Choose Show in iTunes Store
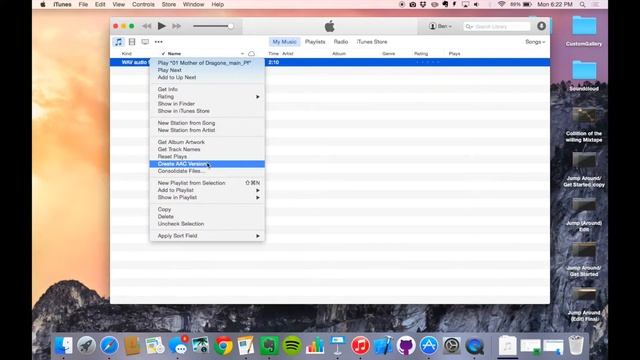 click(x=207, y=111)
